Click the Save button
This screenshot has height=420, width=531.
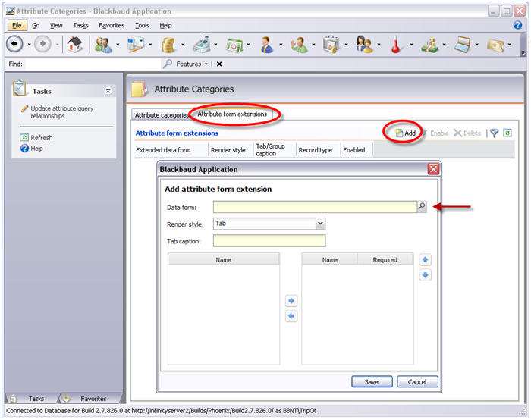372,381
